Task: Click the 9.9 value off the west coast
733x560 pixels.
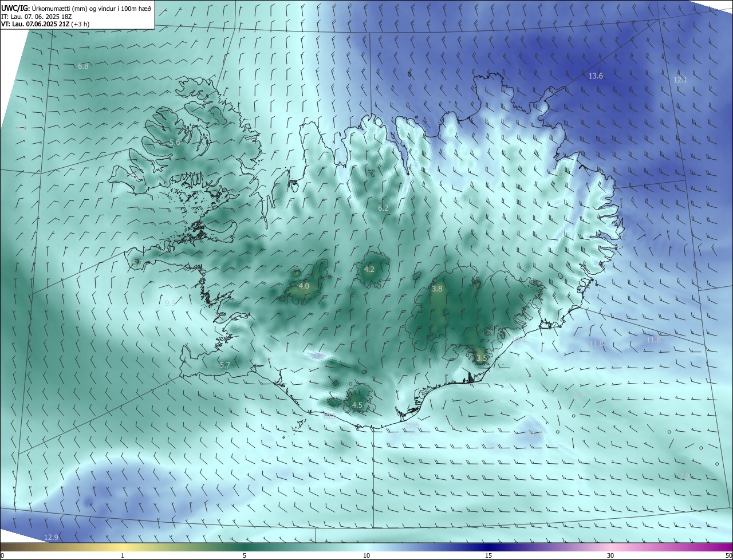Action: pos(170,303)
